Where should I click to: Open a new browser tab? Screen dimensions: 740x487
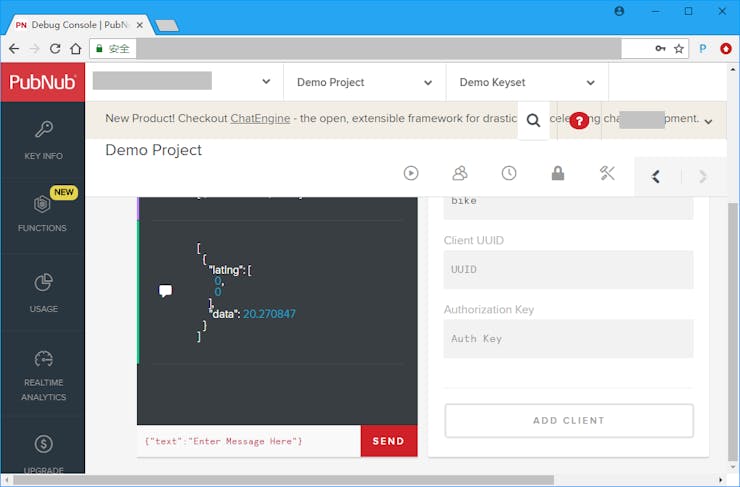[x=167, y=25]
